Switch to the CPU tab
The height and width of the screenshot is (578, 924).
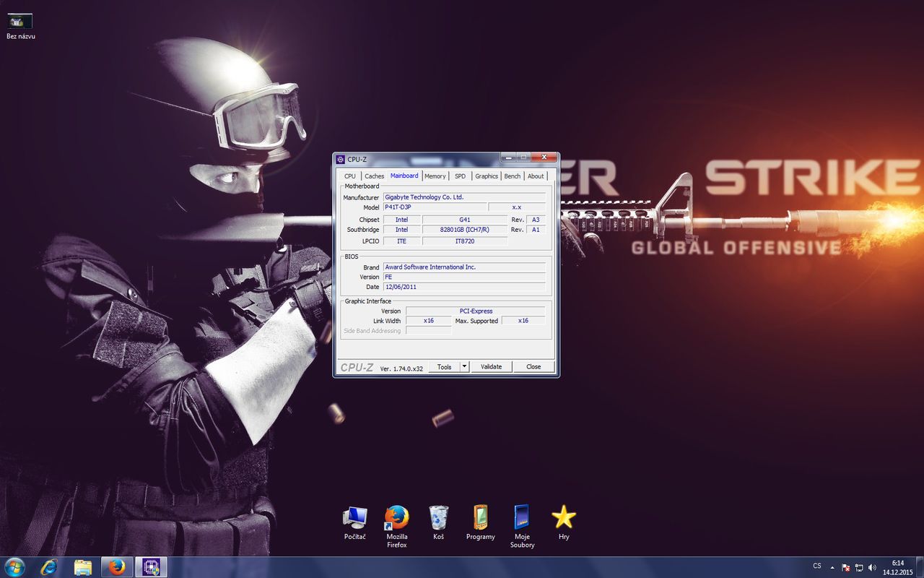point(349,176)
